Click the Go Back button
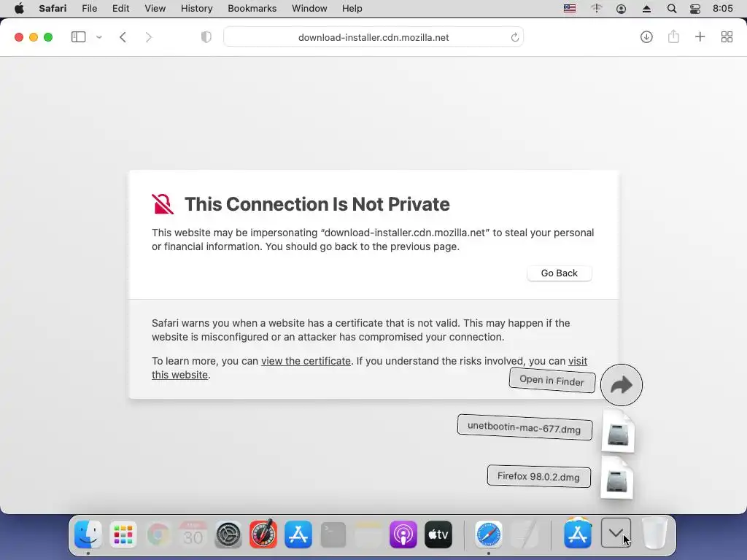 [560, 273]
